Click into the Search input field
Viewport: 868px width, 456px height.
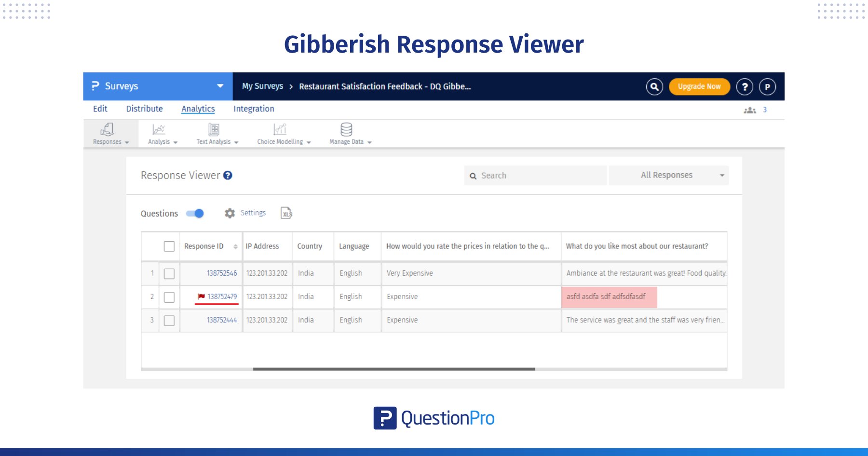point(535,176)
